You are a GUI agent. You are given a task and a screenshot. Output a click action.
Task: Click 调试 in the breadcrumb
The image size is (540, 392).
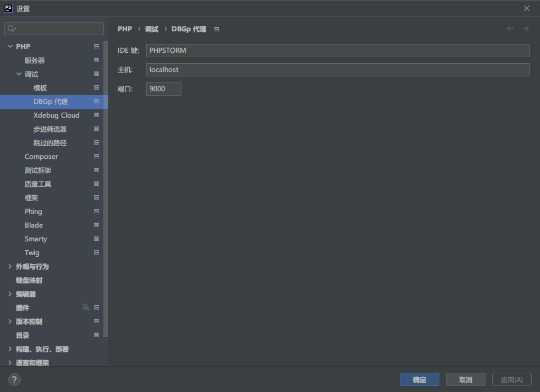coord(152,29)
